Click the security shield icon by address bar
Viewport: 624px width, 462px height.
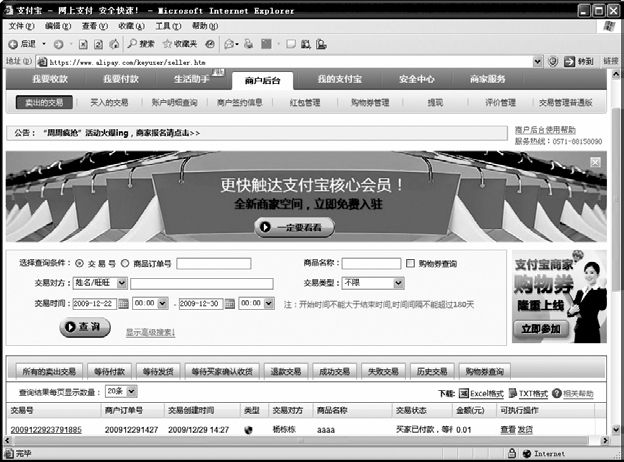553,62
